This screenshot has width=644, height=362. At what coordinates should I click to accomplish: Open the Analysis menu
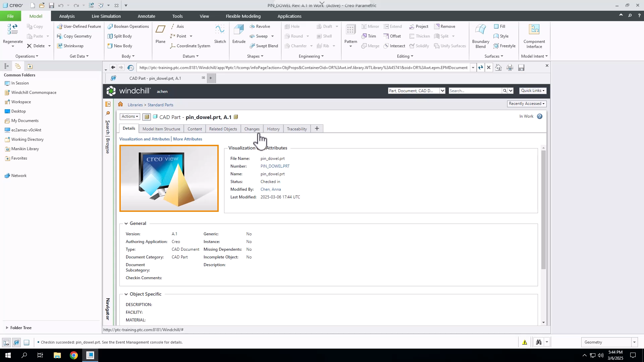pyautogui.click(x=67, y=16)
